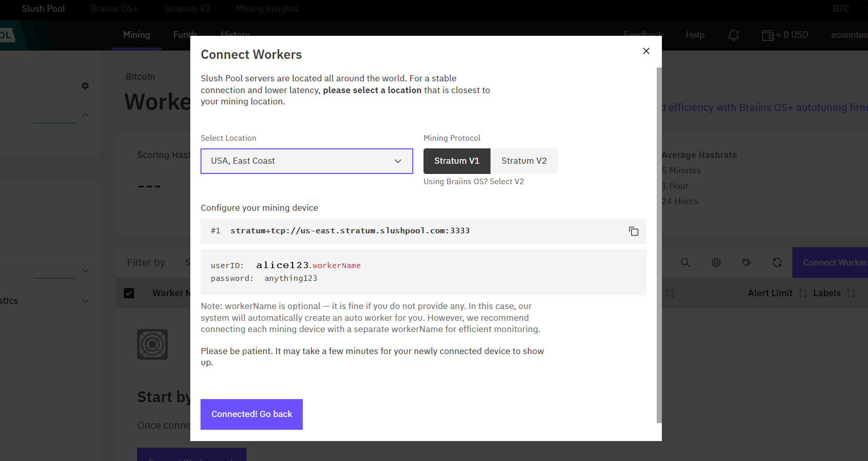Open the Help menu

point(695,35)
